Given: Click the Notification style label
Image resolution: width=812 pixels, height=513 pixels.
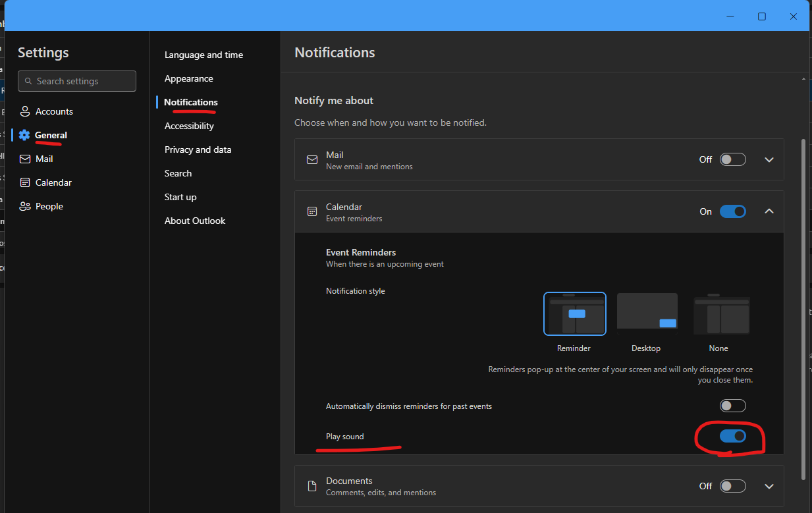Looking at the screenshot, I should [x=356, y=291].
